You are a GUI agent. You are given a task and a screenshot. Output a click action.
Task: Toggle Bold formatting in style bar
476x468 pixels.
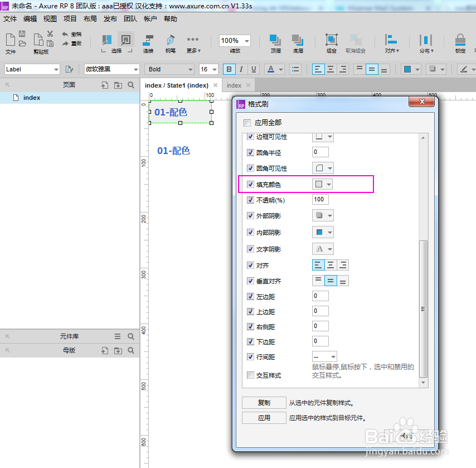coord(229,69)
